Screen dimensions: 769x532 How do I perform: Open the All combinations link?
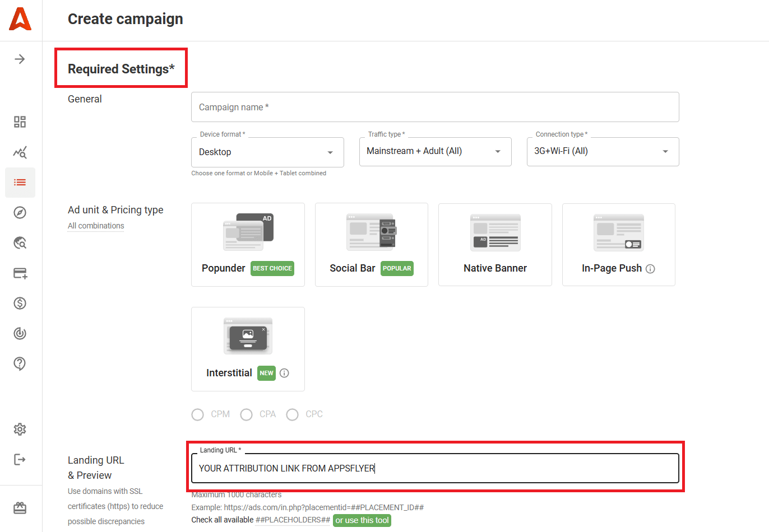click(x=96, y=226)
